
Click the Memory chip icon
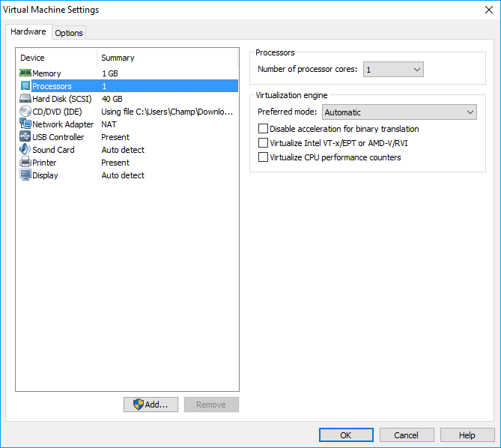coord(25,73)
